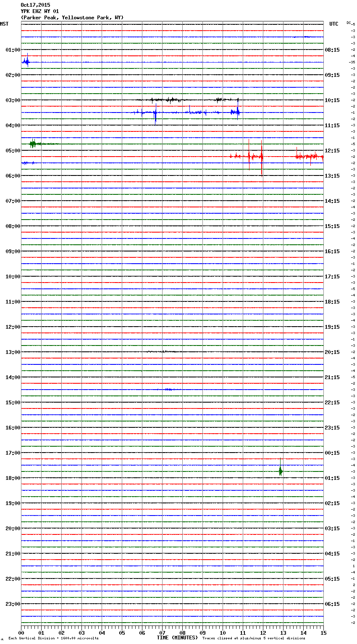357x644 pixels.
Task: Click the Each Vertical Division = 1600.00 microvolts note
Action: [x=53, y=639]
